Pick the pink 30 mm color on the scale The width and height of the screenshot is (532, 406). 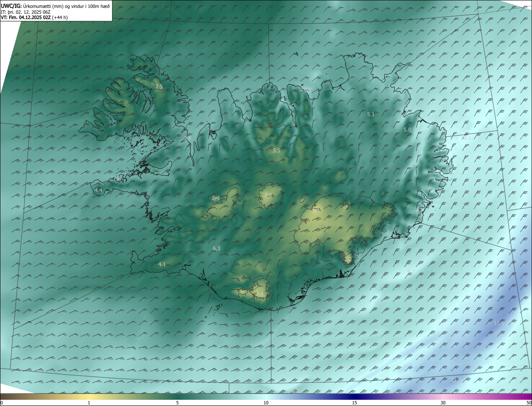click(443, 396)
